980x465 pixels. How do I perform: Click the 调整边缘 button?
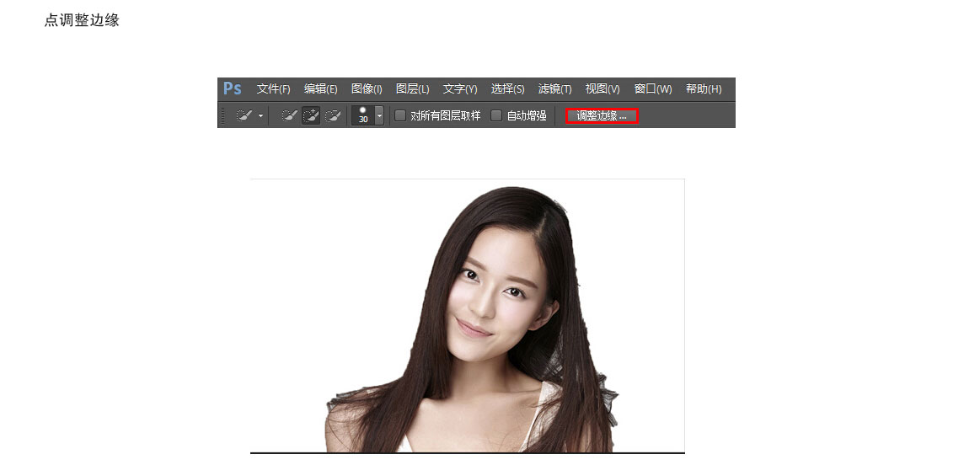coord(602,116)
